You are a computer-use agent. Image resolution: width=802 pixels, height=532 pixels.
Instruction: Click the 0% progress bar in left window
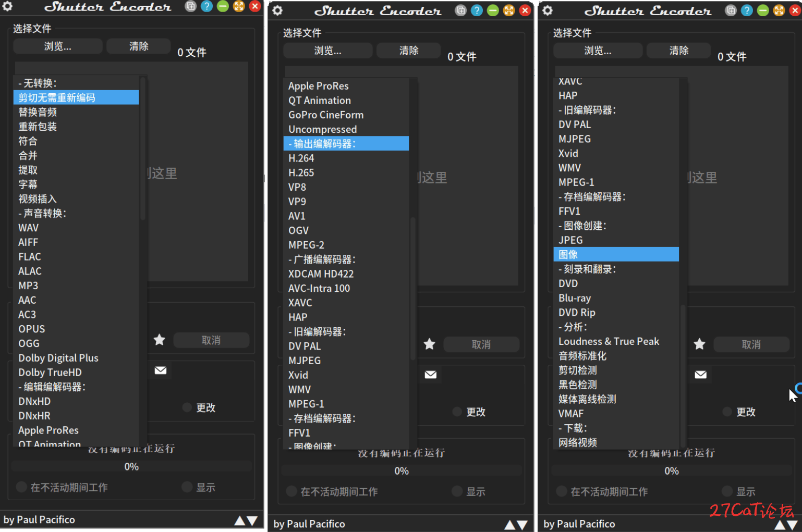pyautogui.click(x=131, y=466)
